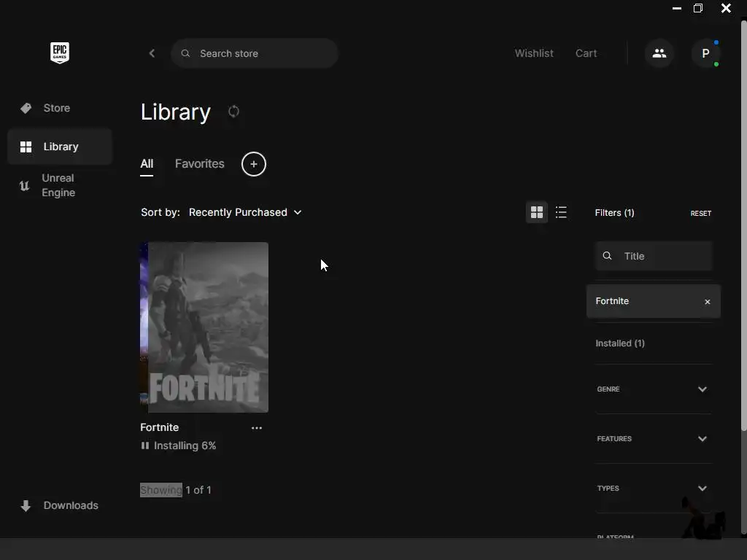Switch to list view
Image resolution: width=747 pixels, height=560 pixels.
pos(561,212)
